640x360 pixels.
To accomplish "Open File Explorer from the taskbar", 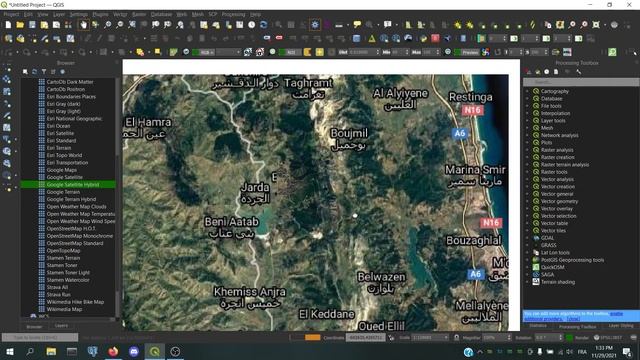I will coord(51,351).
